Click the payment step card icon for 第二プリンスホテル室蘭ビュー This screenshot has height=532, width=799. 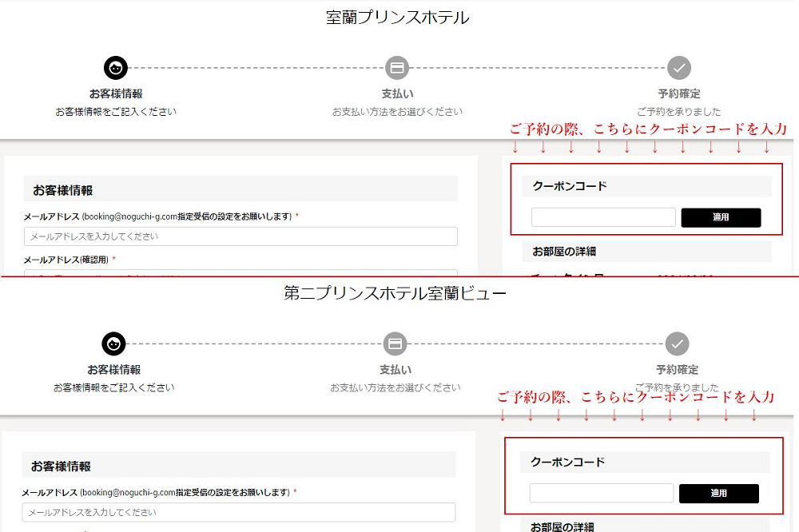click(x=395, y=344)
